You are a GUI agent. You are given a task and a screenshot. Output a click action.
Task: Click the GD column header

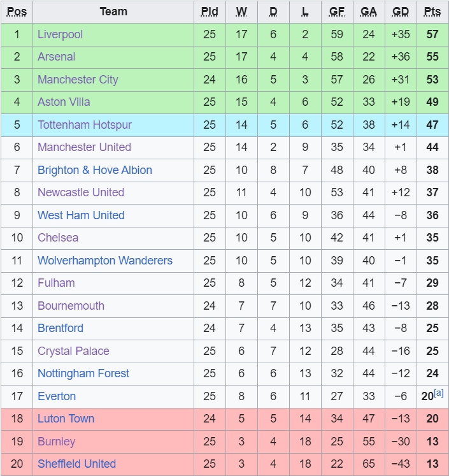[x=401, y=11]
